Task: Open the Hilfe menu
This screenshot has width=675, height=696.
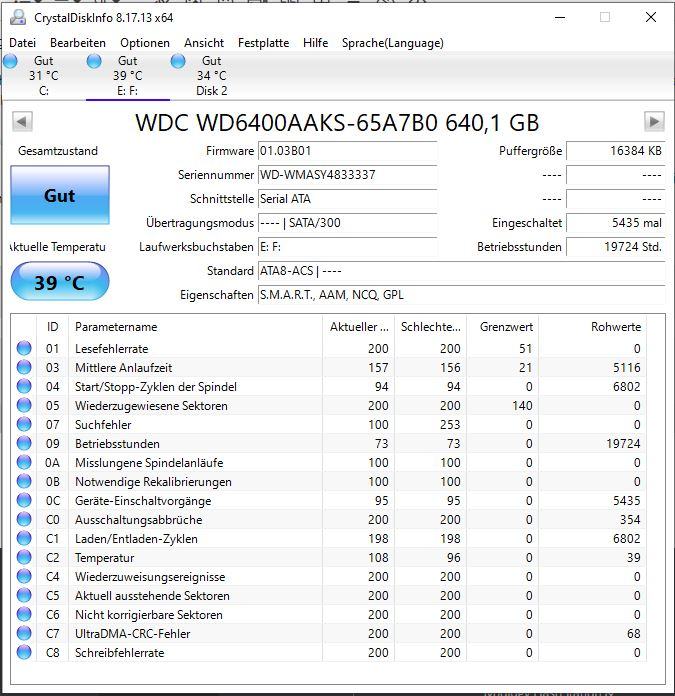Action: click(315, 43)
